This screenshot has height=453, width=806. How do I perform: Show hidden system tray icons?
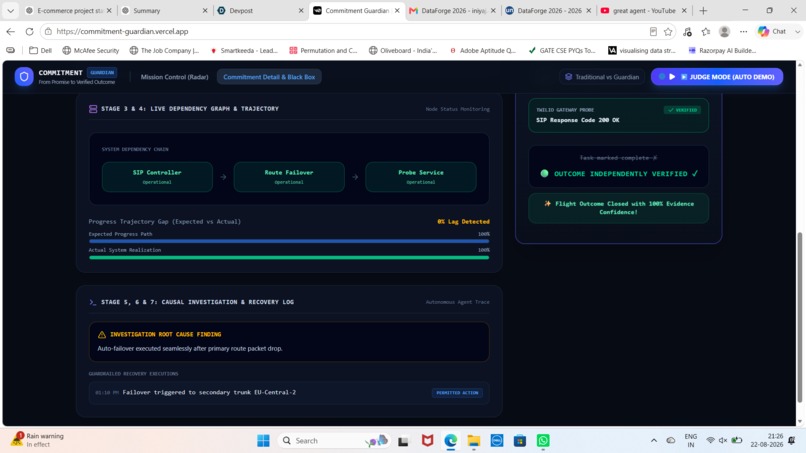click(x=654, y=441)
